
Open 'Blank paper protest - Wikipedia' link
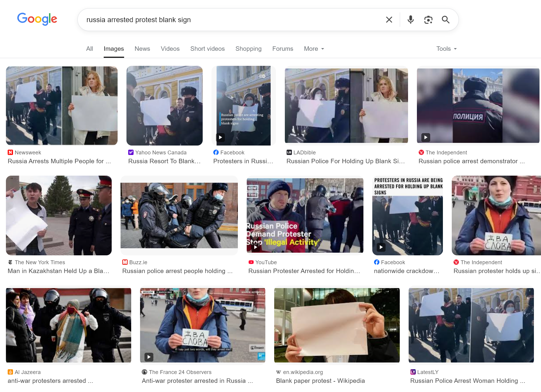coord(320,381)
